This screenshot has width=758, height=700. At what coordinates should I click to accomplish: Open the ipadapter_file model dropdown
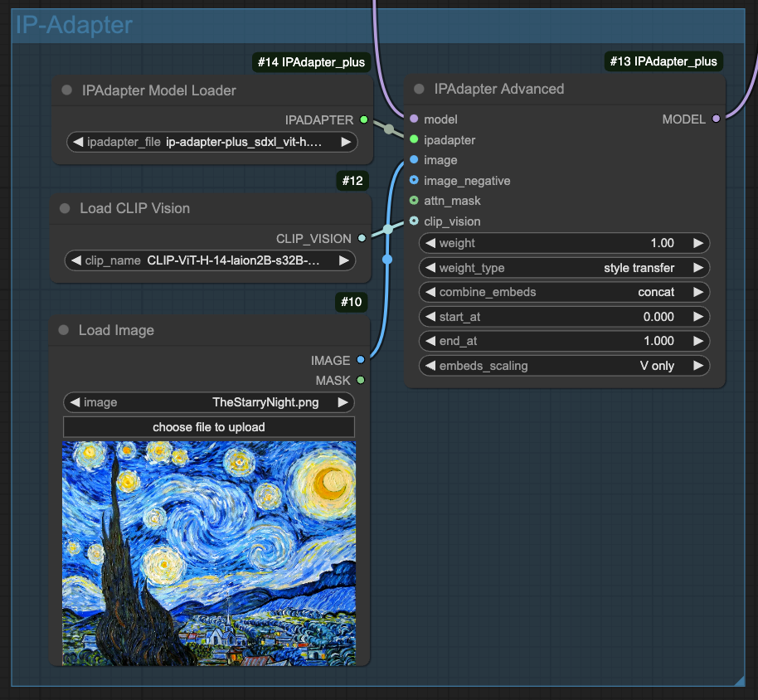[211, 142]
